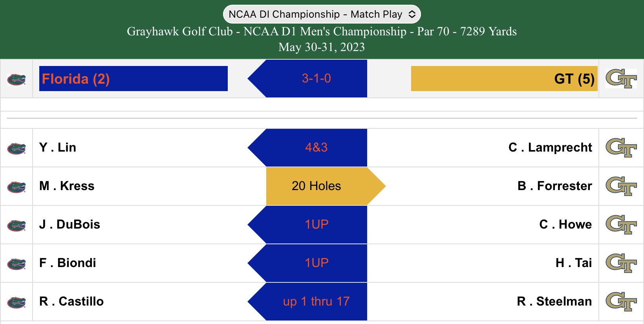Open the NCAA DI Championship Match Play dropdown
Image resolution: width=644 pixels, height=324 pixels.
point(322,15)
